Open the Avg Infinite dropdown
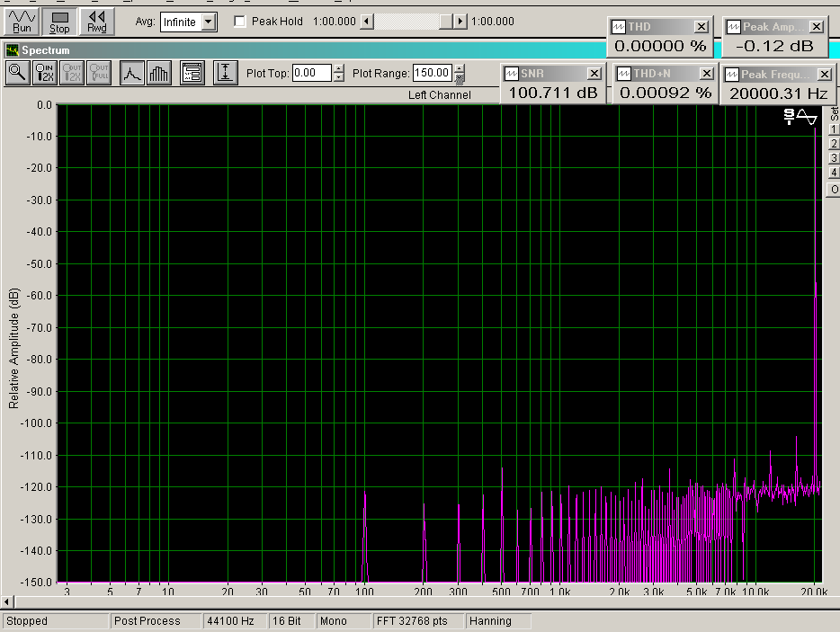 (209, 22)
